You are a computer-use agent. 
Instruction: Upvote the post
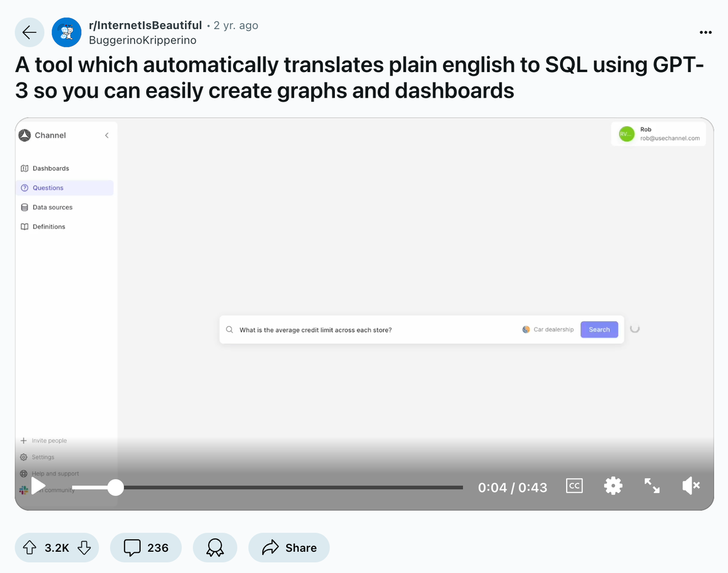(x=29, y=548)
